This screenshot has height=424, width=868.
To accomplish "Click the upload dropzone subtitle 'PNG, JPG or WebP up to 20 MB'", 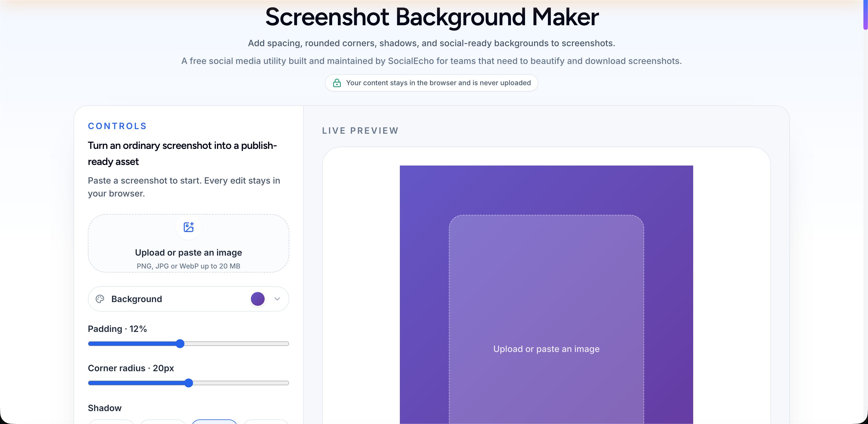I will pos(188,266).
